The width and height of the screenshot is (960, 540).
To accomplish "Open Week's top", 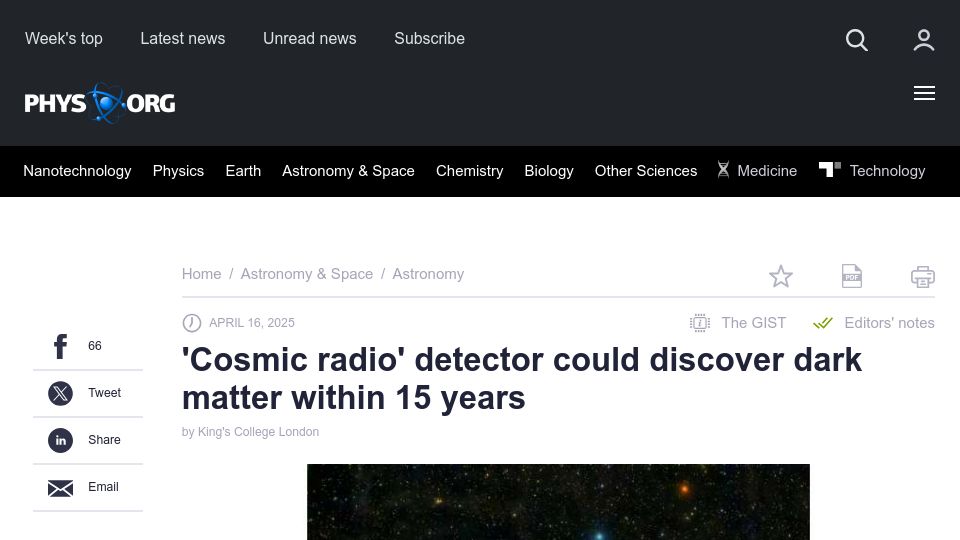I will coord(64,39).
